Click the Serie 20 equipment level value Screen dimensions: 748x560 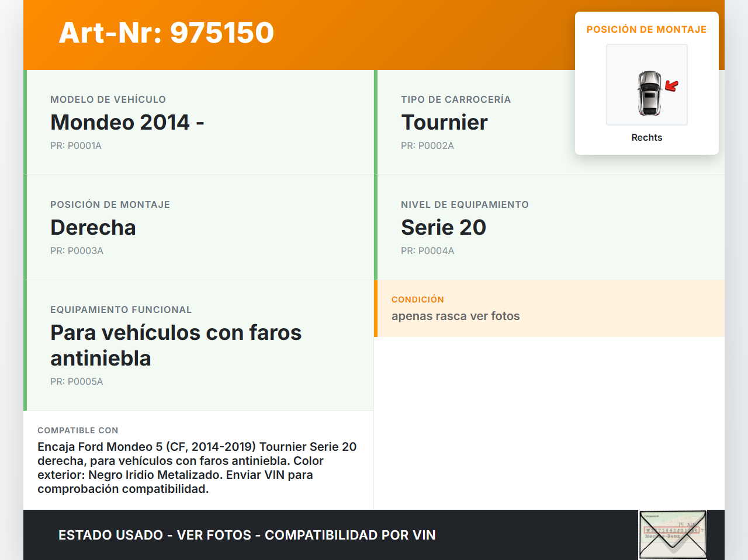443,228
